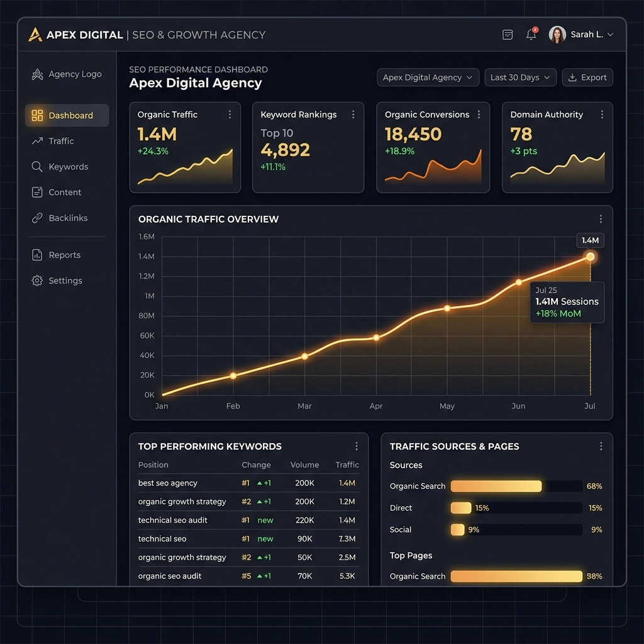The image size is (644, 644).
Task: Open the Apex Digital Agency client dropdown
Action: coord(428,77)
